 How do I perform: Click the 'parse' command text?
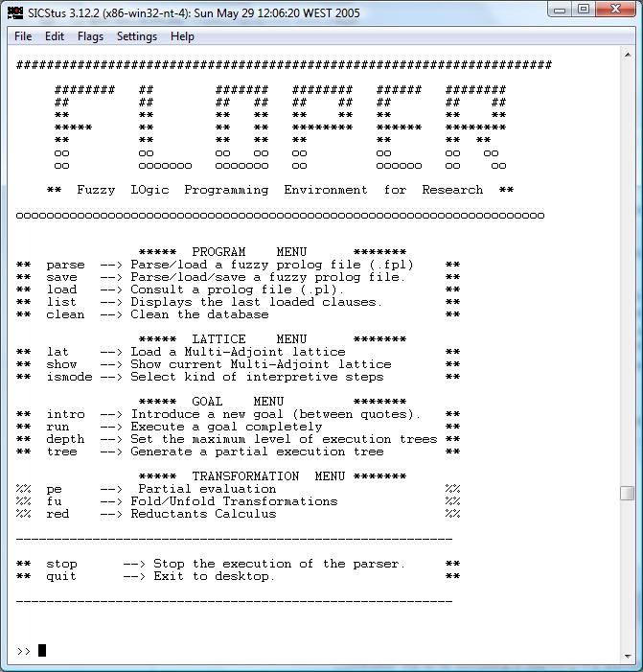tap(65, 265)
